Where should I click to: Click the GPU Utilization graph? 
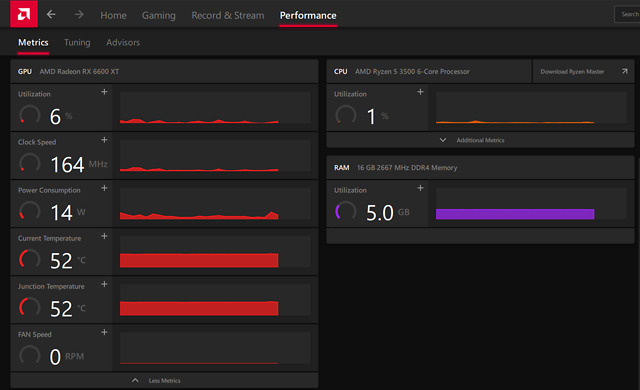(x=215, y=108)
